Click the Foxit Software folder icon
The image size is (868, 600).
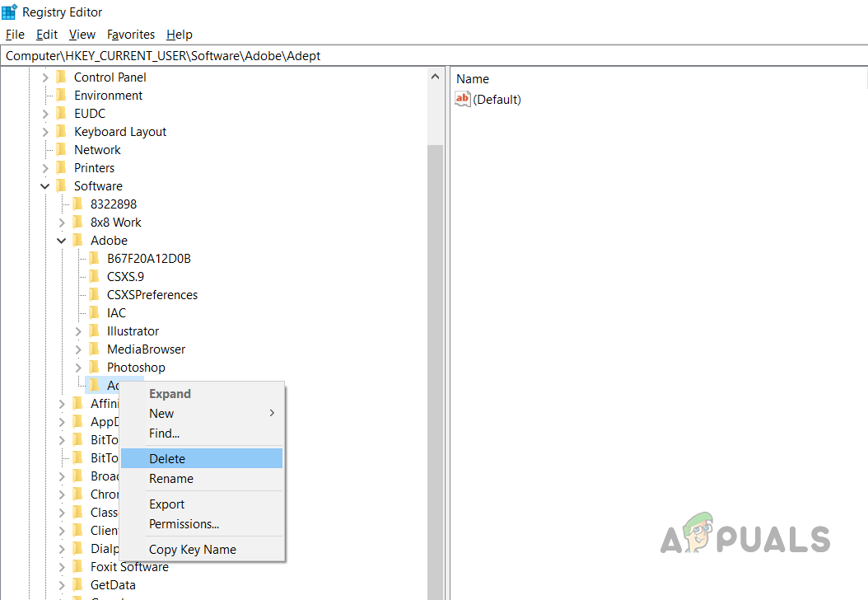(x=78, y=567)
